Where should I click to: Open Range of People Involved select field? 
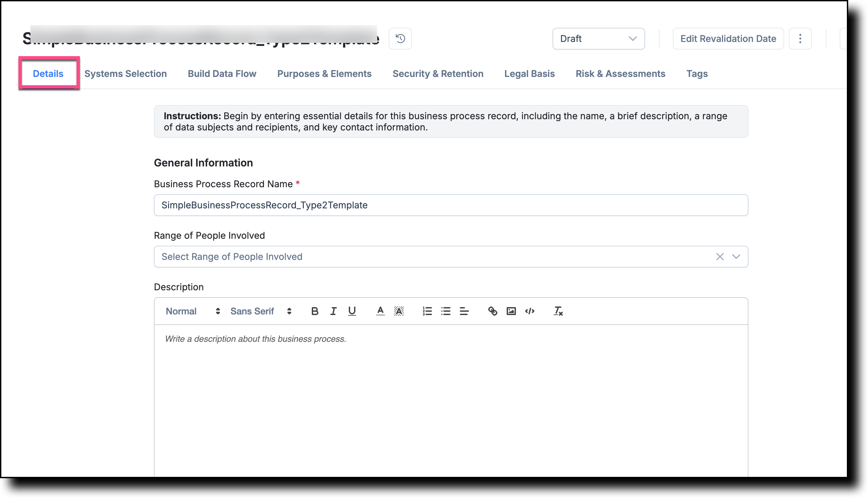[451, 257]
